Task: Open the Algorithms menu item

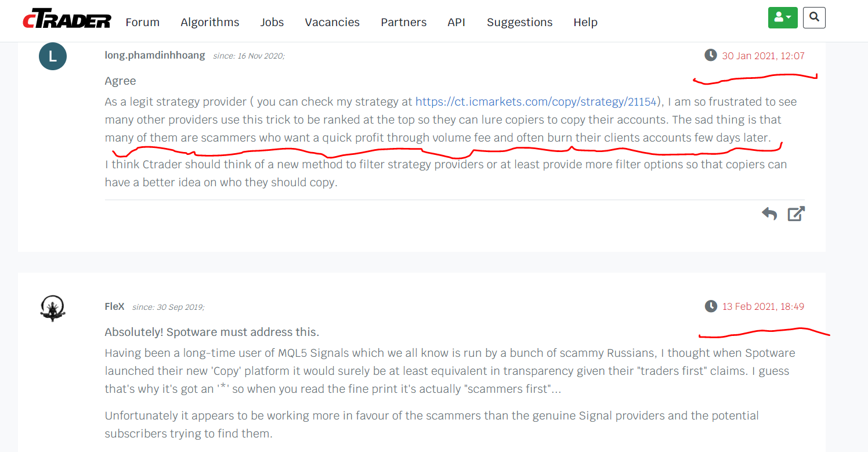Action: click(x=210, y=22)
